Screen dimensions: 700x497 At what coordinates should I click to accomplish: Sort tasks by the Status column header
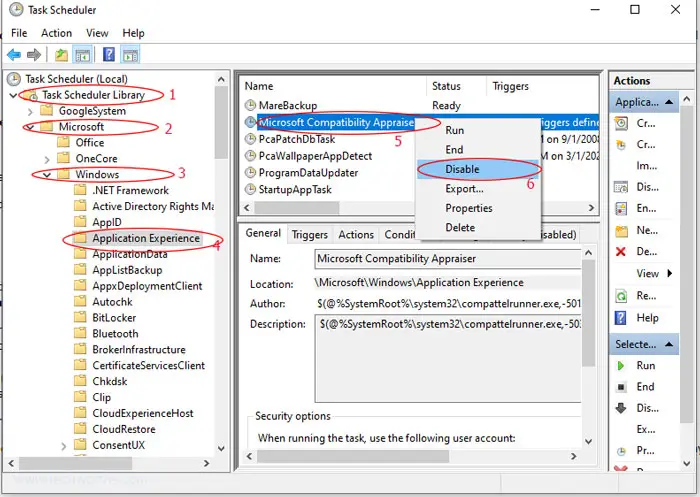pyautogui.click(x=456, y=86)
